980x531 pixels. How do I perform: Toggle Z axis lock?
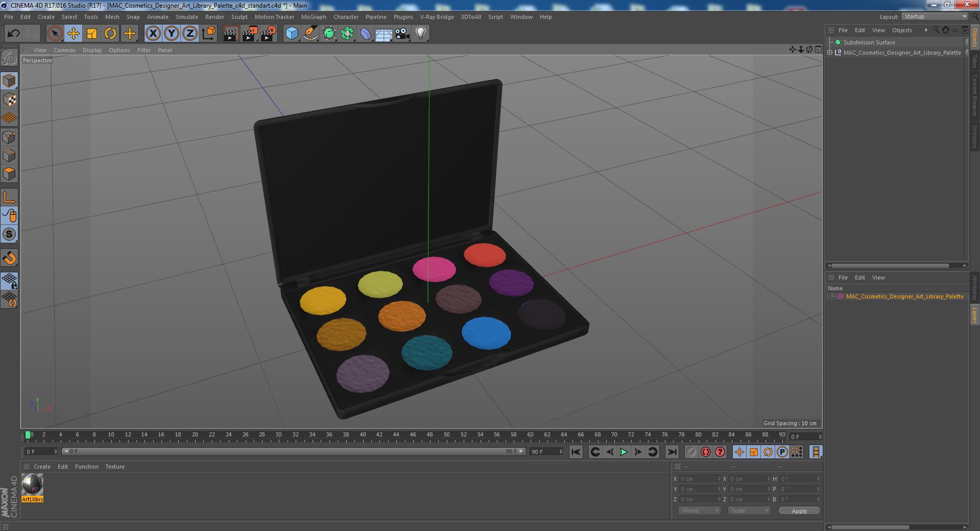(190, 34)
